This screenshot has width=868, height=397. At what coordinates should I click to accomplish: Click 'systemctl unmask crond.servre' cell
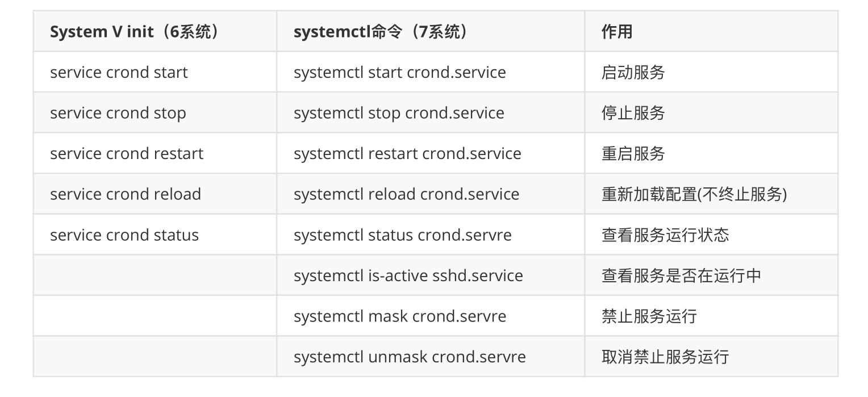click(x=410, y=357)
